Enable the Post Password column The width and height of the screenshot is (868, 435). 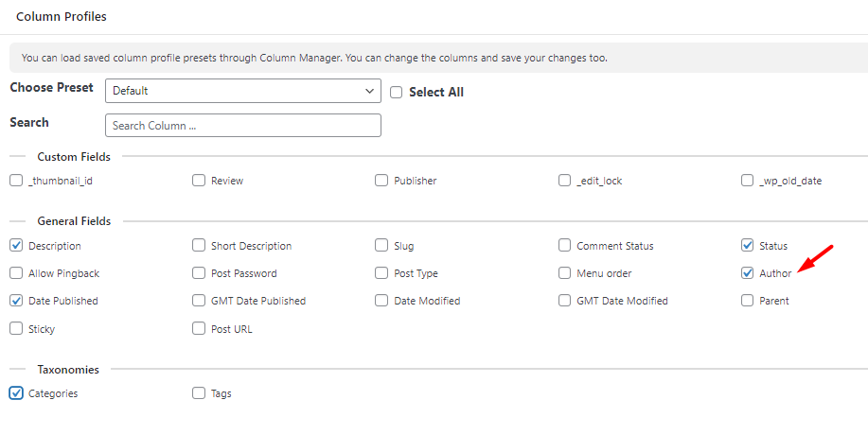(x=199, y=273)
